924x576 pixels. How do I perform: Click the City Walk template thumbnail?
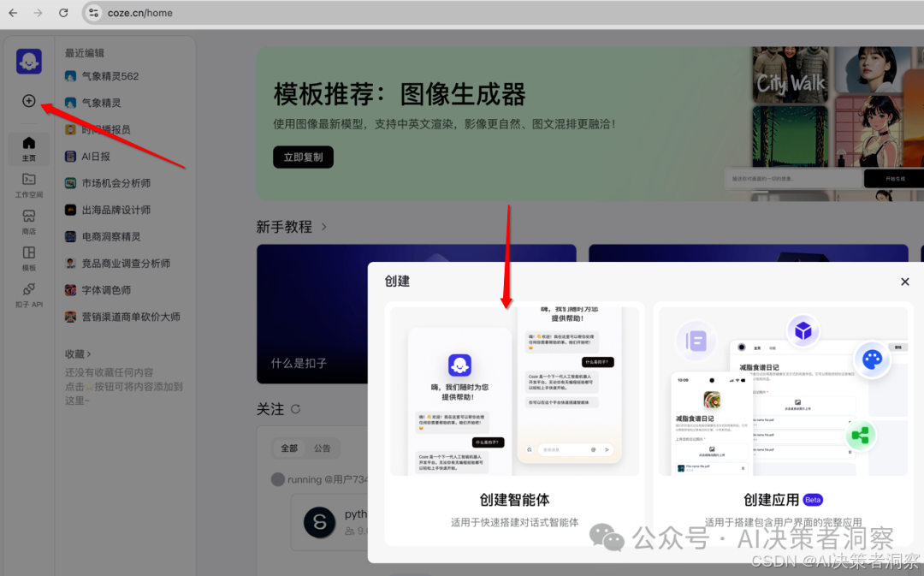(791, 75)
